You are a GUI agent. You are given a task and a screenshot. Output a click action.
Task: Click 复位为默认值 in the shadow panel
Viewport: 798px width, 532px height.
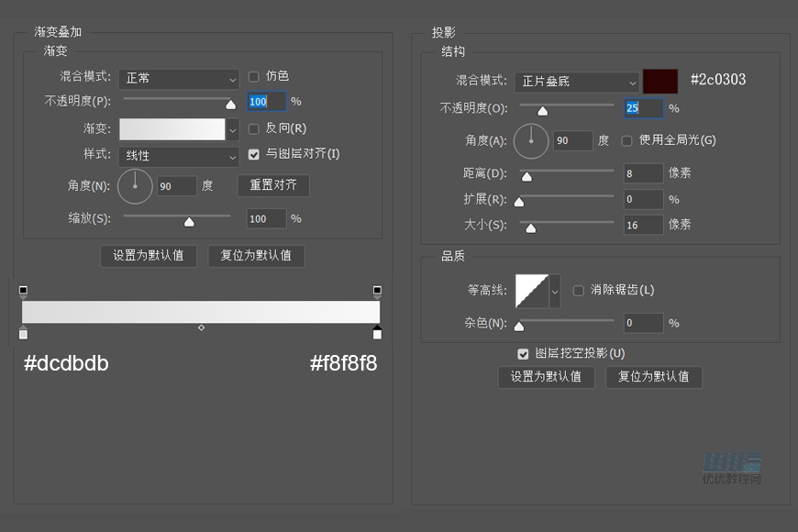coord(654,377)
